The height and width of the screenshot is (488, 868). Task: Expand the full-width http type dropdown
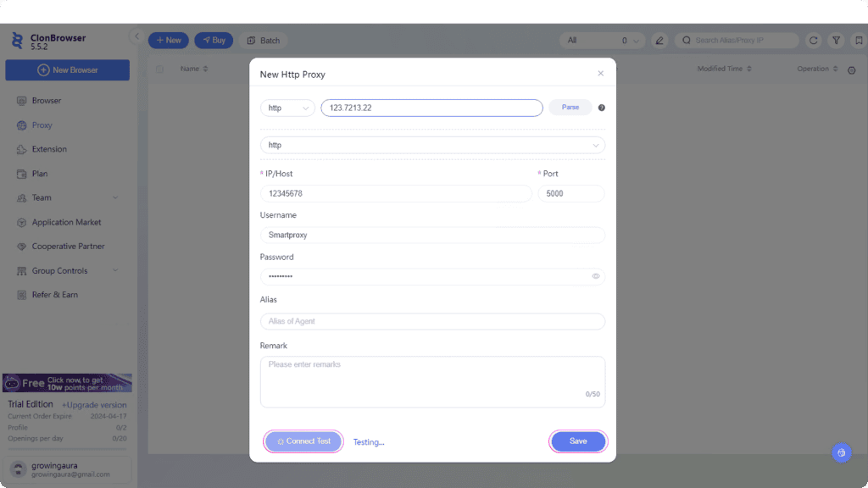(x=432, y=145)
